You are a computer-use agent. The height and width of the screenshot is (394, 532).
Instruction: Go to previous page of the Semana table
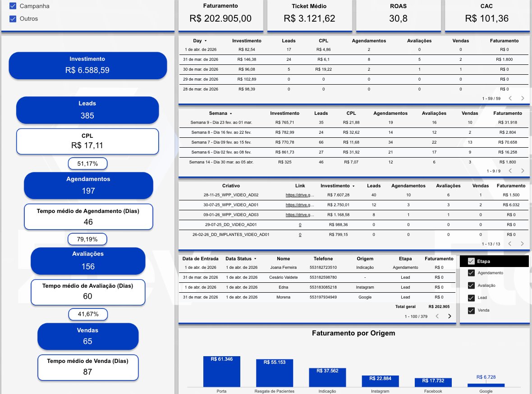point(510,171)
